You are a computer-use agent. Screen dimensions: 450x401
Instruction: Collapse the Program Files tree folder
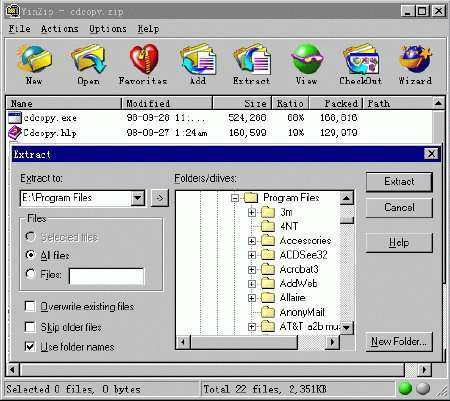[235, 198]
